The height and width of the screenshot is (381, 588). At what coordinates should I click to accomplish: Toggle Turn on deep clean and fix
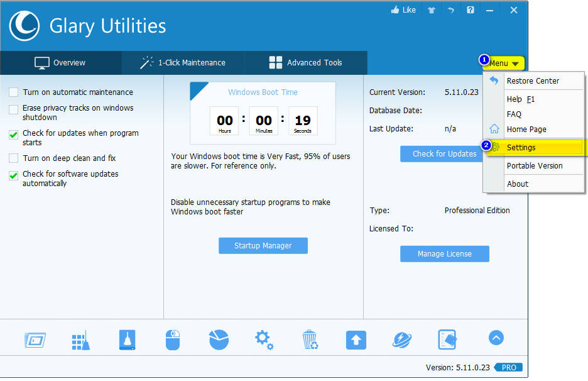pos(14,158)
